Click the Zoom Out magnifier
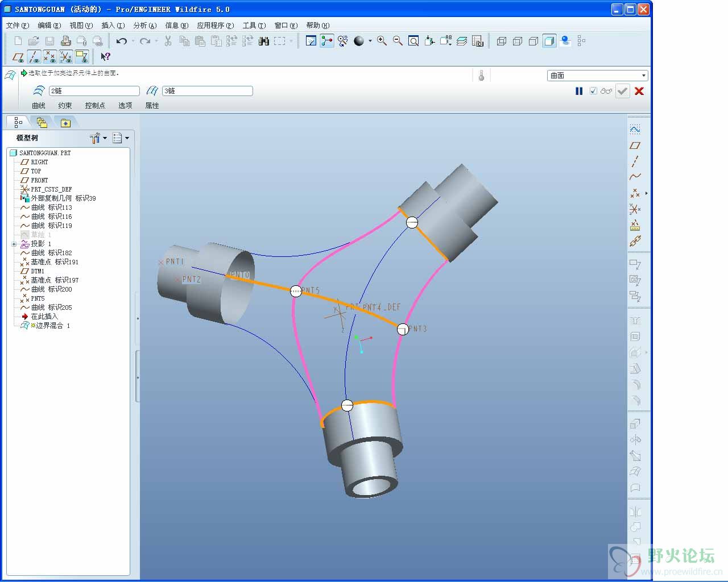 tap(398, 41)
